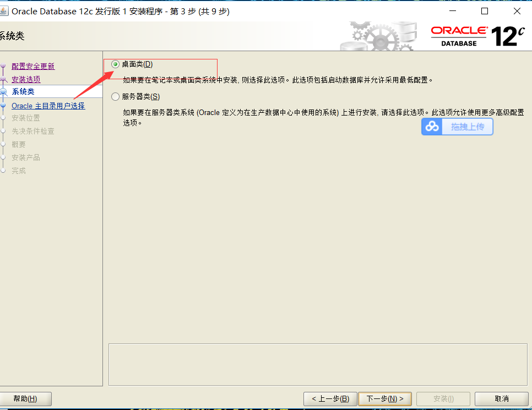Screen dimensions: 532x410
Task: Select the 系统类 step in sidebar
Action: [x=23, y=91]
